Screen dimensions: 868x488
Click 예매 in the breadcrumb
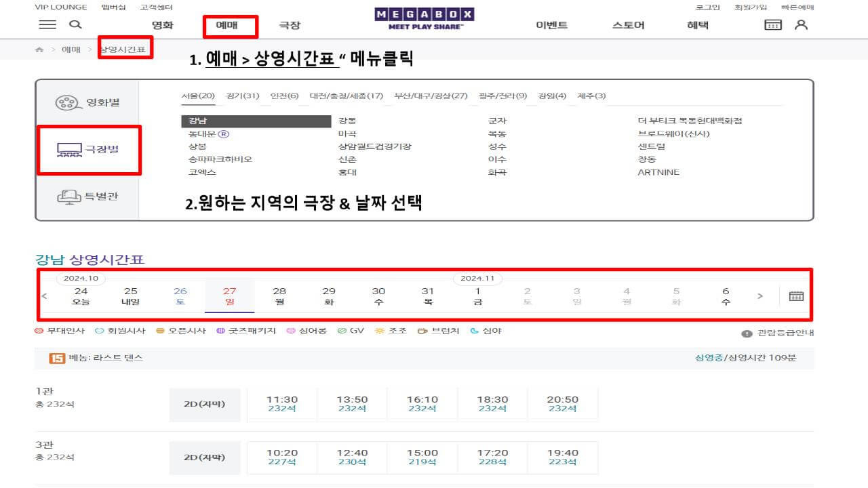(x=71, y=49)
